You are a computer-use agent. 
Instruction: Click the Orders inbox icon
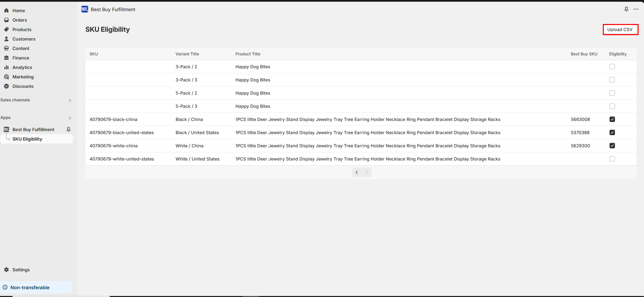6,20
